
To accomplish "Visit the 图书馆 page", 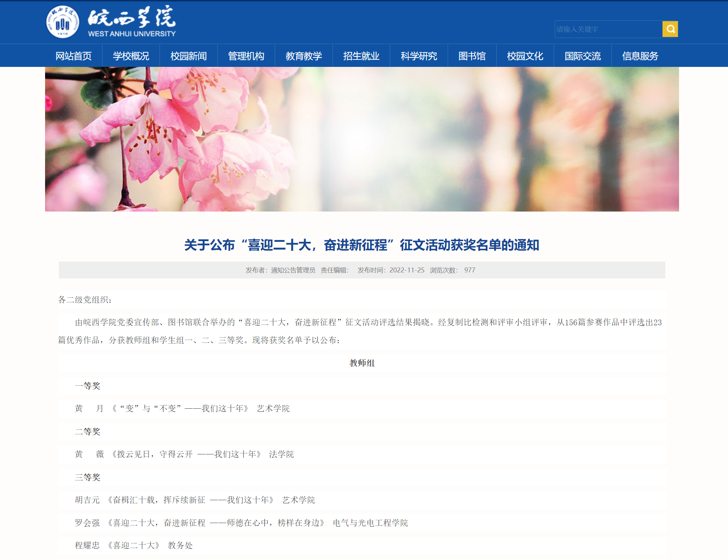I will click(472, 56).
